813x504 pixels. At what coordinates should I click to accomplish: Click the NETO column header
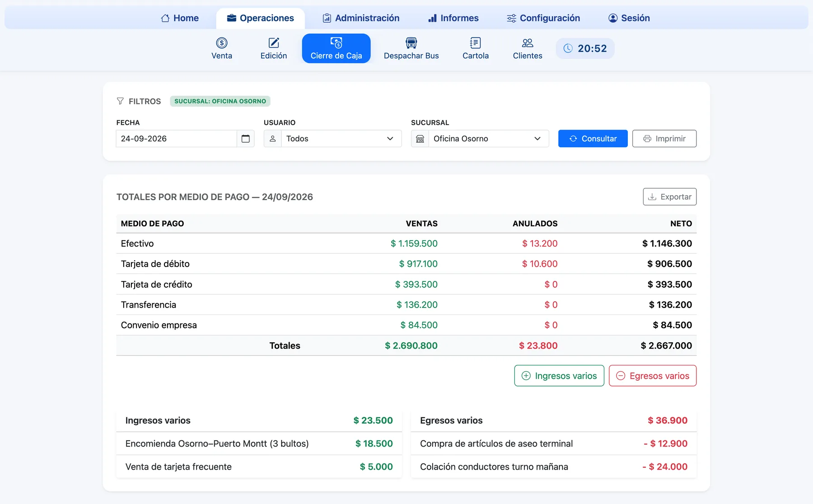(681, 224)
